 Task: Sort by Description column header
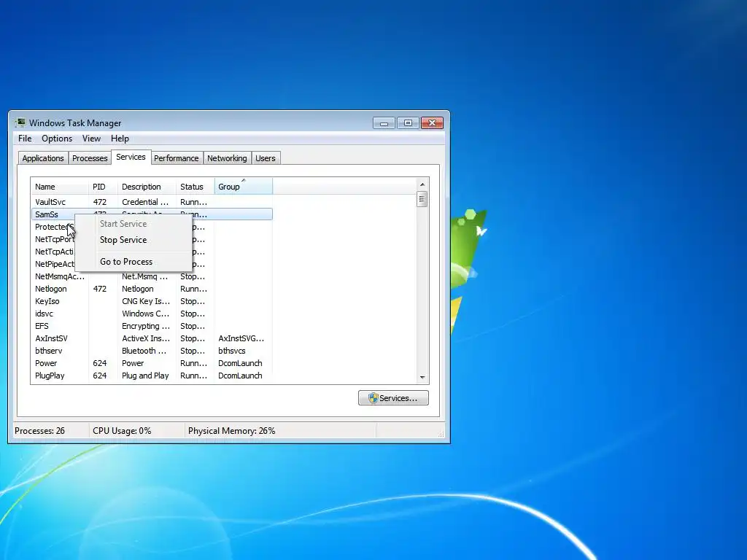[x=147, y=187]
